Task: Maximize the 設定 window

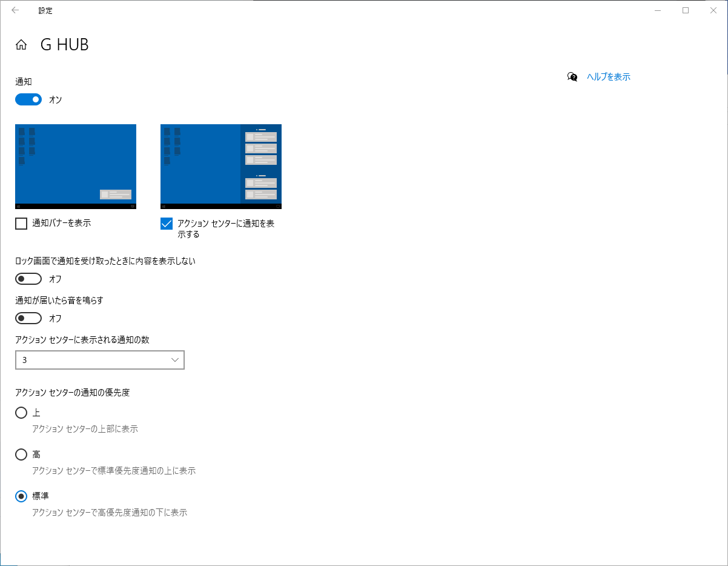Action: click(x=686, y=10)
